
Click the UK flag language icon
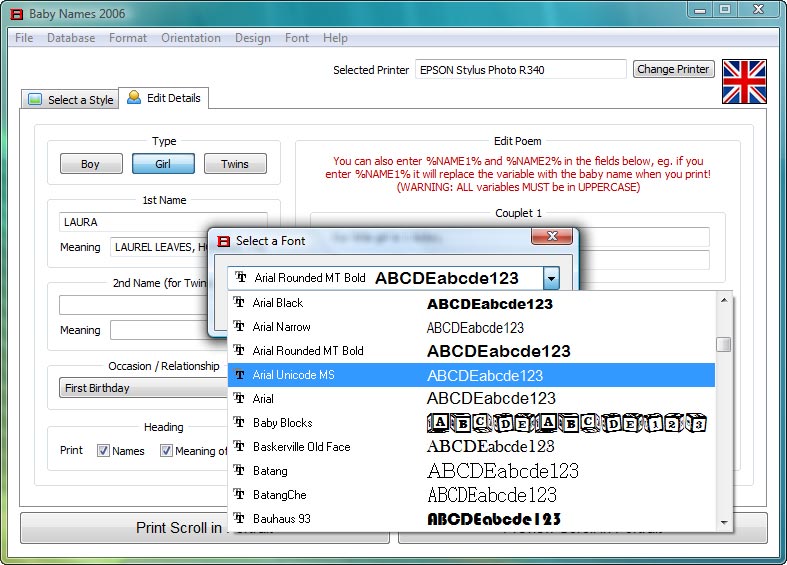pos(744,82)
